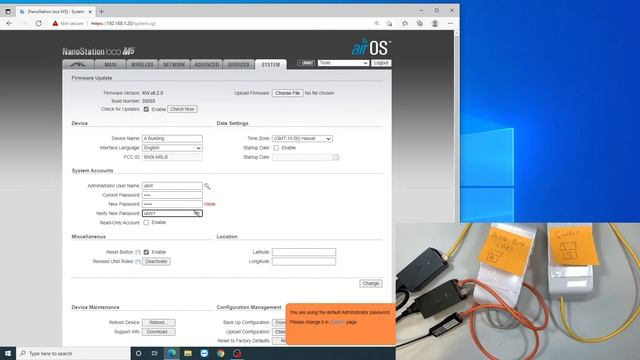Open the Time Zone dropdown
The height and width of the screenshot is (360, 640).
(302, 138)
